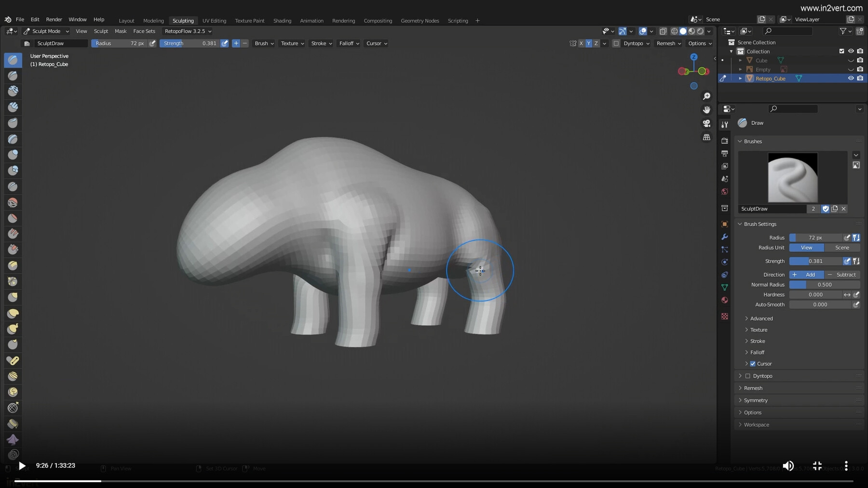Open the Modifier properties wrench tab
This screenshot has height=488, width=868.
click(x=725, y=237)
